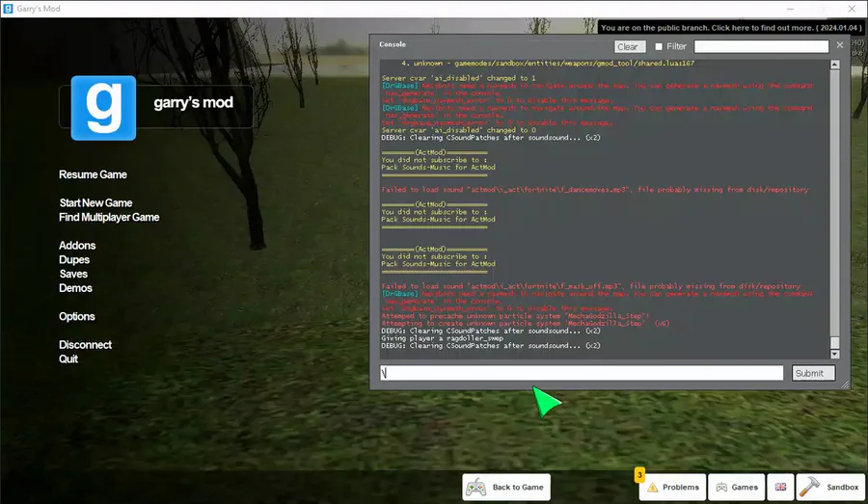The width and height of the screenshot is (868, 504).
Task: Click the console scrollbar up arrow
Action: click(835, 65)
